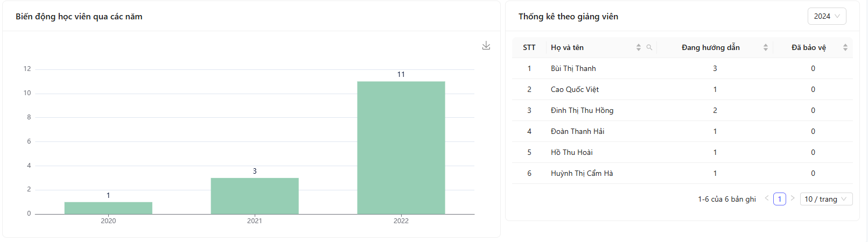Screen dimensions: 868x242
Task: Select row Hồ Thu Hoài
Action: coord(683,152)
